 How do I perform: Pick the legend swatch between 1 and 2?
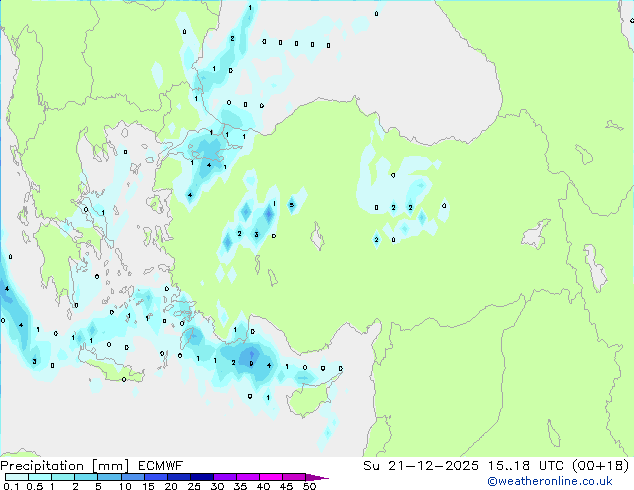pos(63,477)
